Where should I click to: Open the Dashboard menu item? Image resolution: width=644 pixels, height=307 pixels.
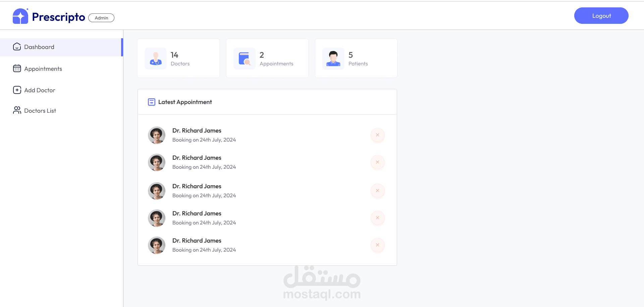pos(61,47)
